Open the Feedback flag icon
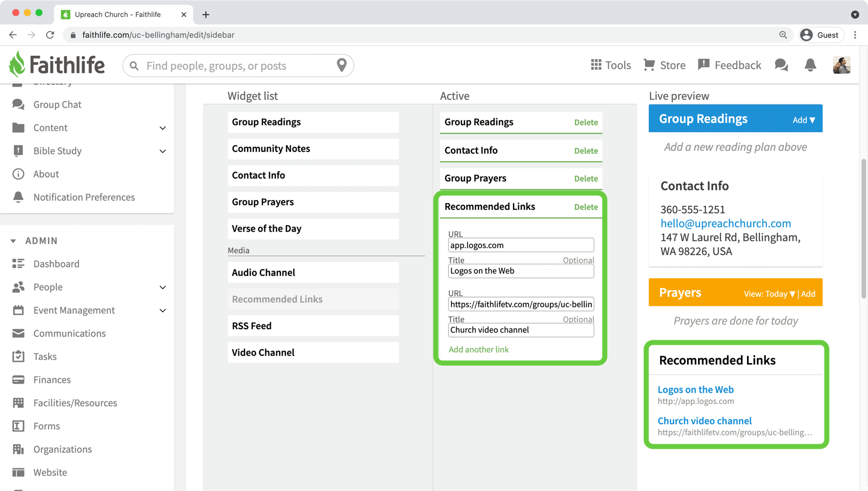Viewport: 868px width, 491px height. tap(704, 65)
